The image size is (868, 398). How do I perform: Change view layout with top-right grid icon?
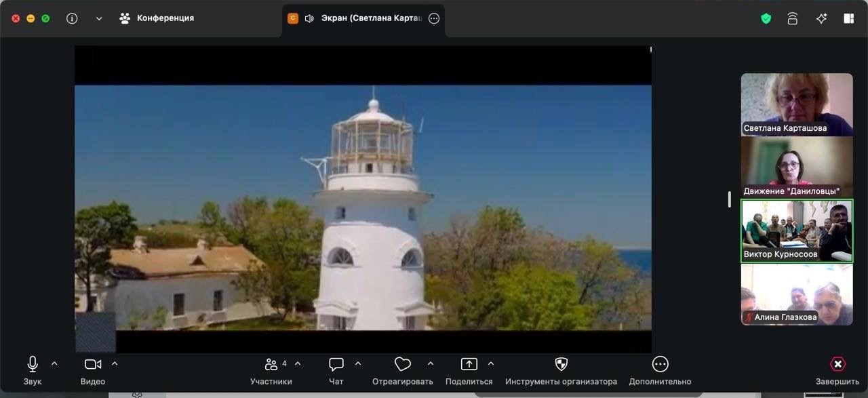[x=848, y=18]
